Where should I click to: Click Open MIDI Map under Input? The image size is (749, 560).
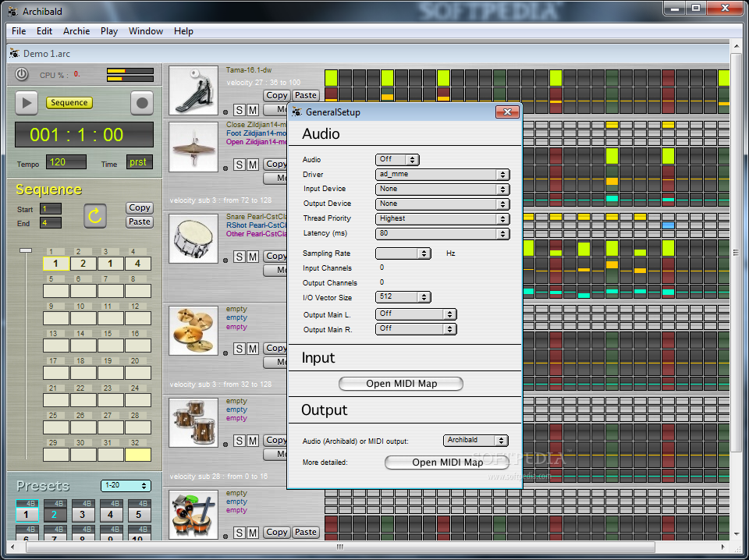coord(401,384)
